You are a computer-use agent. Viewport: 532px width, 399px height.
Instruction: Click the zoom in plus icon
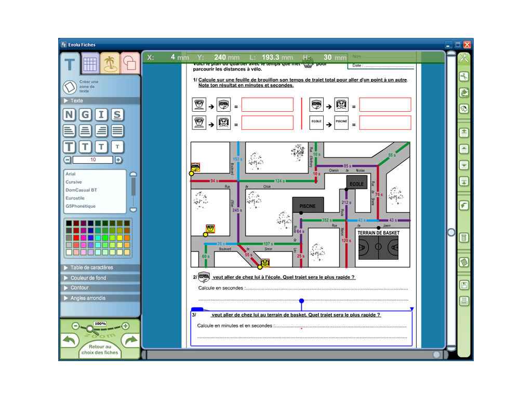[125, 326]
